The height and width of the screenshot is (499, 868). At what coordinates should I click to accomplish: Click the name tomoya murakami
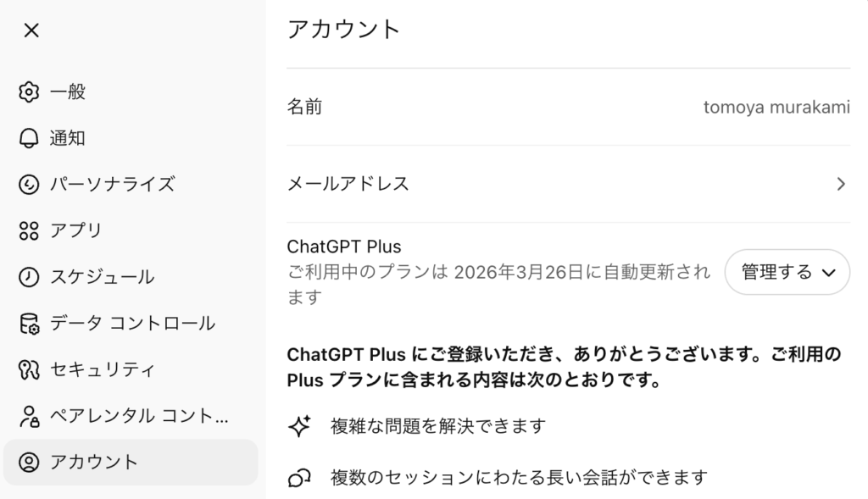(x=776, y=108)
